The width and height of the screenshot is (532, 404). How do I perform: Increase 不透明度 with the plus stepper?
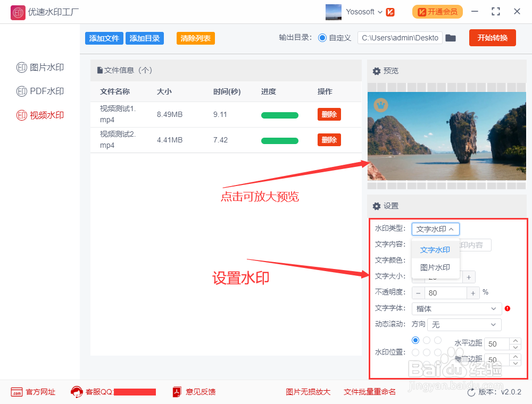(x=472, y=292)
